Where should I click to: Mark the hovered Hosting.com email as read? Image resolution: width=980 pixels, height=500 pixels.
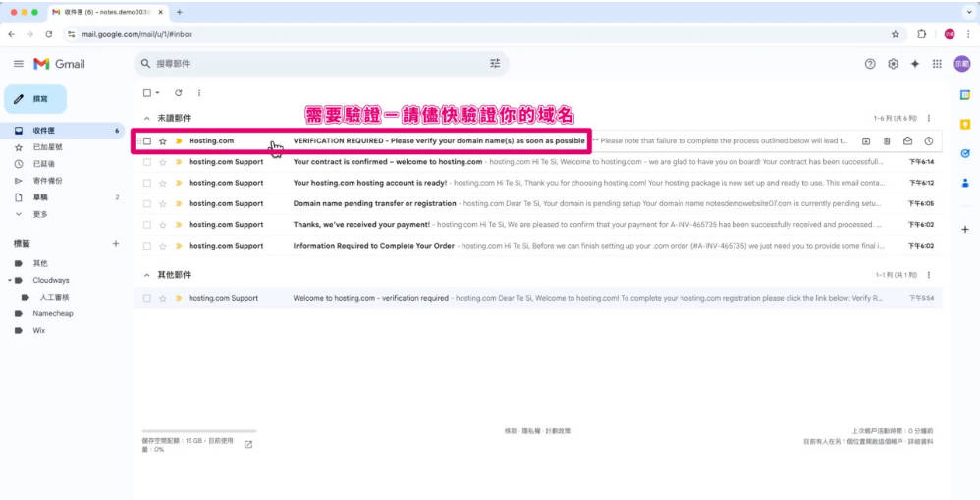[907, 141]
